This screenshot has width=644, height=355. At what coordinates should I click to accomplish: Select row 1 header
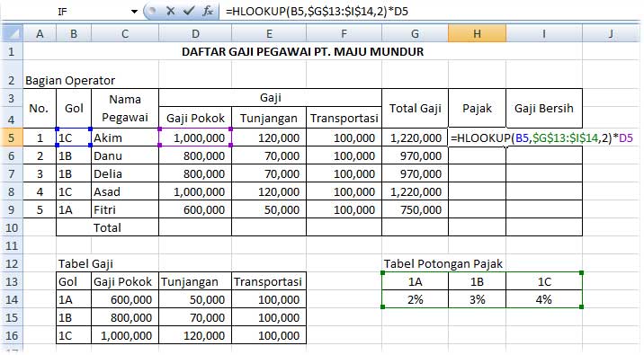12,52
